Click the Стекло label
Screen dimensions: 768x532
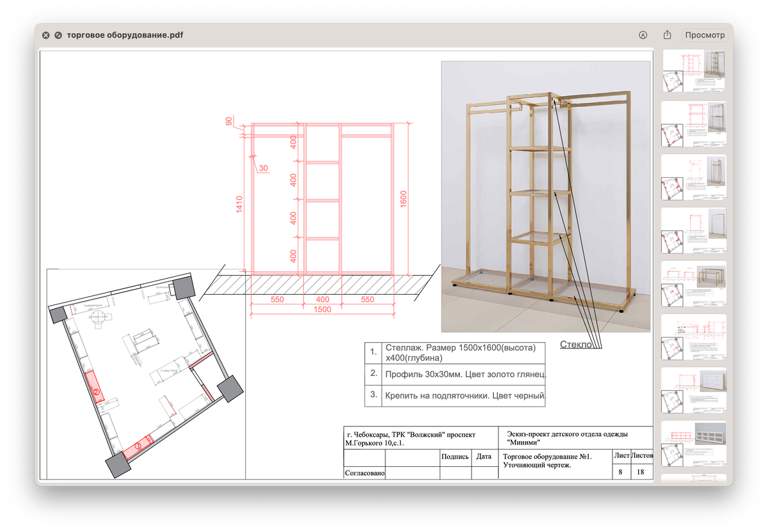[575, 345]
